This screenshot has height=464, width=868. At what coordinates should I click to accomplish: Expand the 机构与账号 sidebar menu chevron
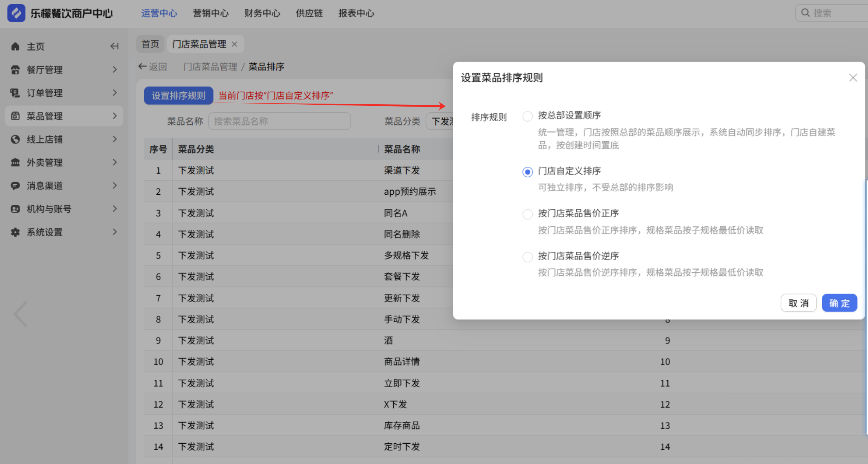(115, 209)
